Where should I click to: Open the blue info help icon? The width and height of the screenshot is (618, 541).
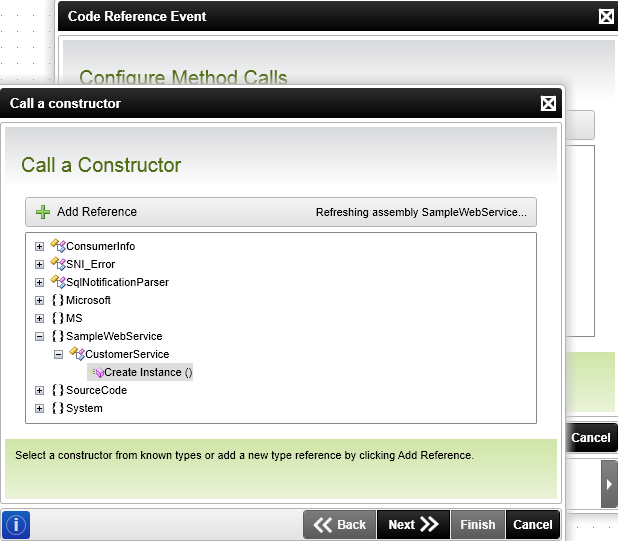pos(16,525)
